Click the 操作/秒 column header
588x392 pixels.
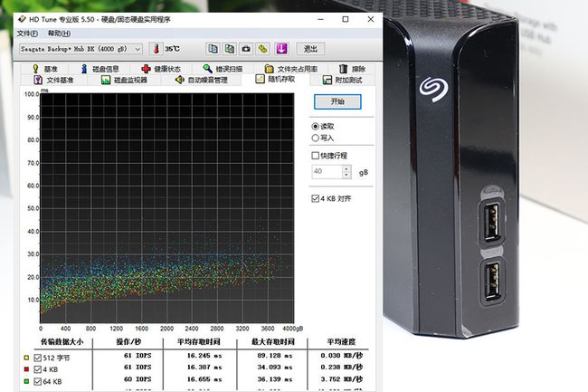128,341
